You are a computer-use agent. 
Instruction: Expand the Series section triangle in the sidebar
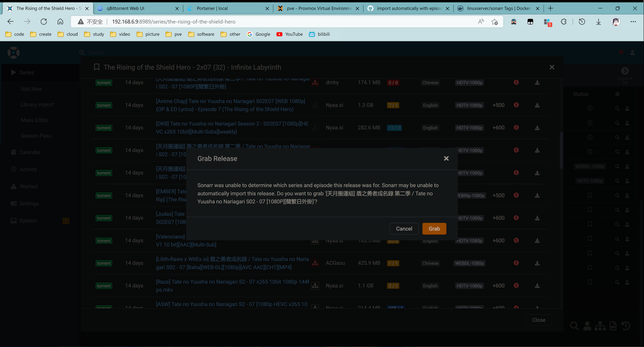point(13,72)
